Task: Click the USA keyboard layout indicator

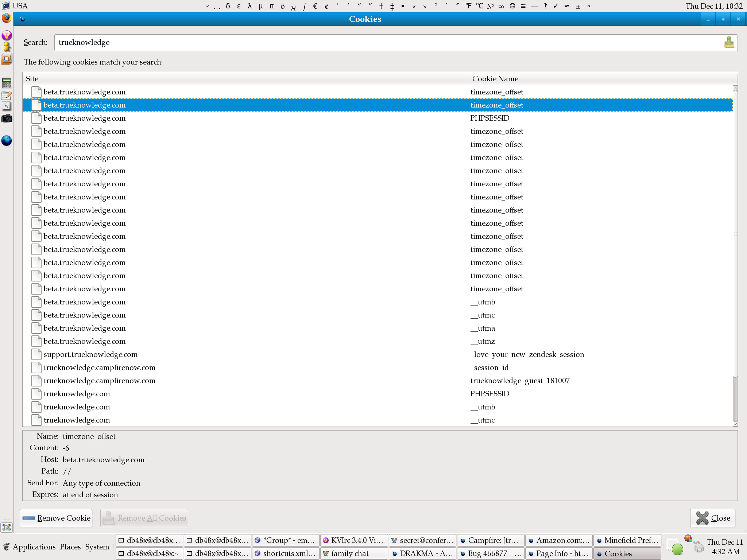Action: pos(20,6)
